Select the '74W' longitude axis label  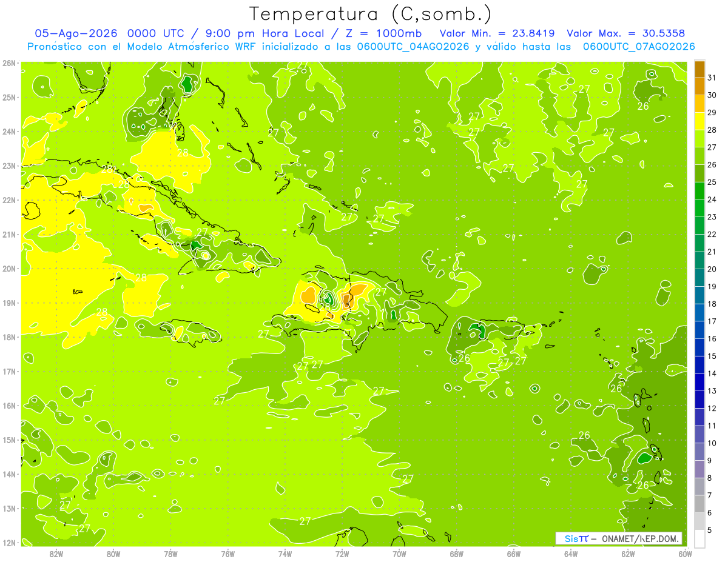click(x=285, y=554)
